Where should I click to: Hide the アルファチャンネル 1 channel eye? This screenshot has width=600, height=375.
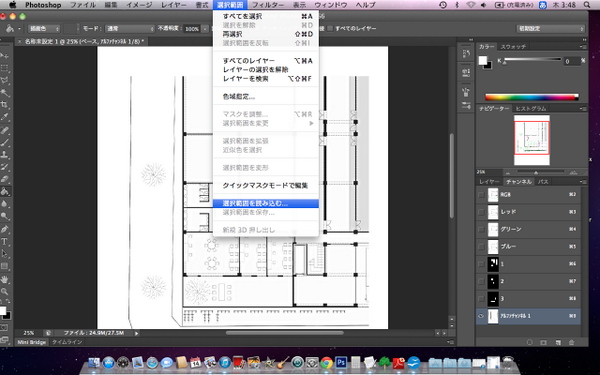pyautogui.click(x=481, y=316)
